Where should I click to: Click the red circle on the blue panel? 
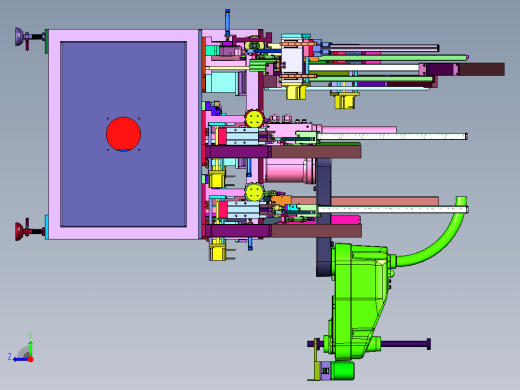(x=123, y=134)
